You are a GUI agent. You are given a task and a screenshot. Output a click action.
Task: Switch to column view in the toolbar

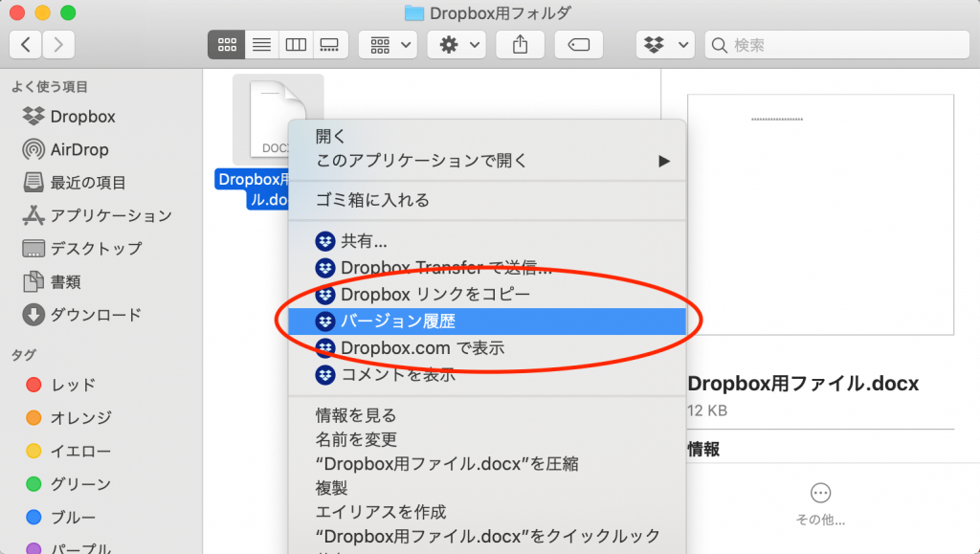[x=296, y=45]
